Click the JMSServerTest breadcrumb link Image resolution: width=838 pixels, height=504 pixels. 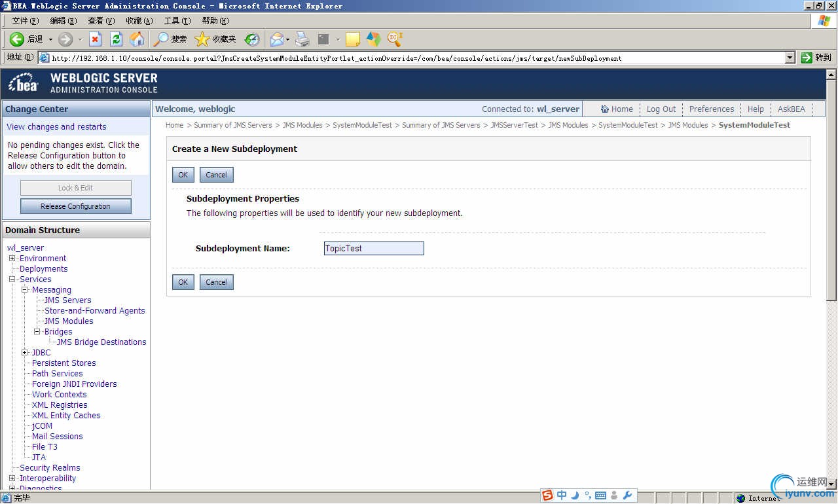coord(514,125)
